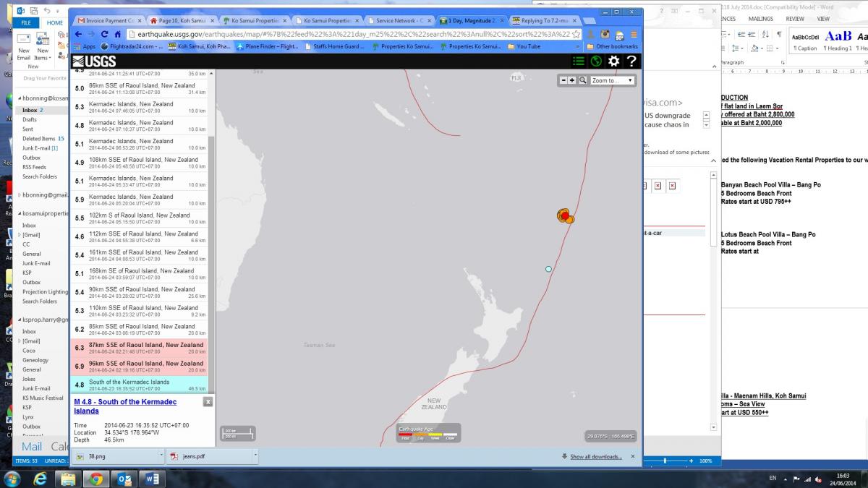The image size is (868, 488).
Task: Open the USGS map globe icon
Action: 596,61
